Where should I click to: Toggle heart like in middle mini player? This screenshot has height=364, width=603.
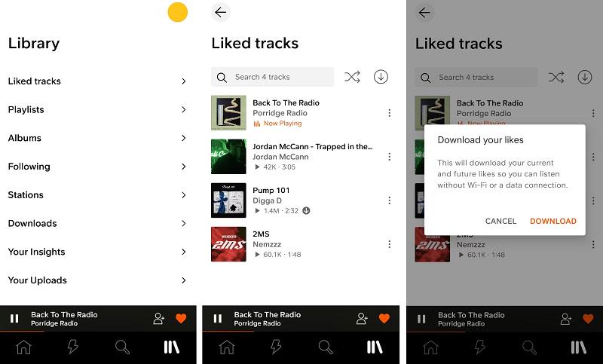(384, 318)
